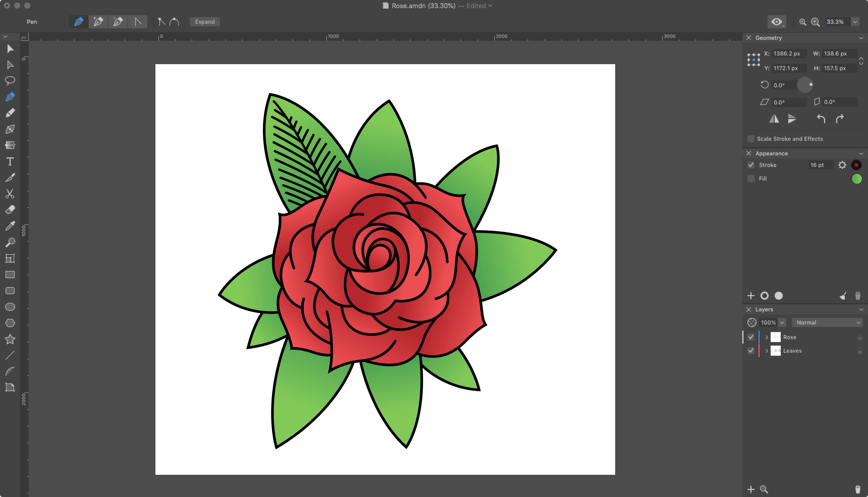The height and width of the screenshot is (497, 868).
Task: Open the Stroke settings gear
Action: click(x=842, y=165)
